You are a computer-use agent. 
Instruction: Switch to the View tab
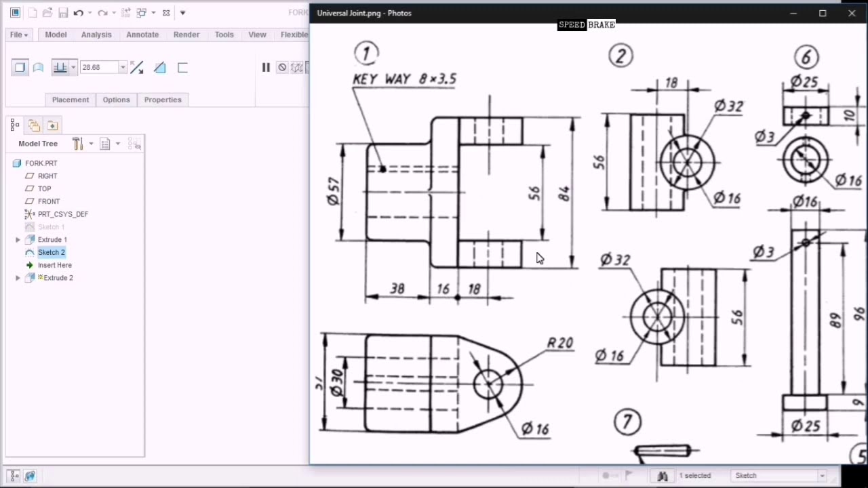point(257,35)
